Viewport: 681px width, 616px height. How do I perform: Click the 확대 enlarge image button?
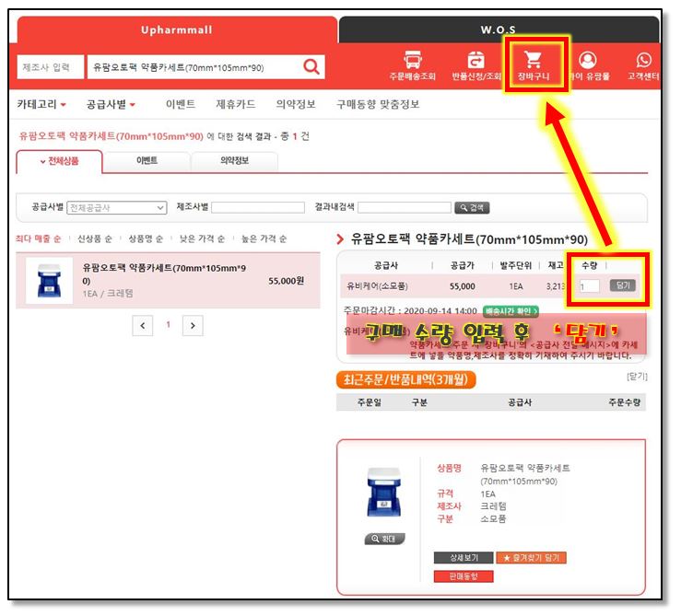point(384,539)
